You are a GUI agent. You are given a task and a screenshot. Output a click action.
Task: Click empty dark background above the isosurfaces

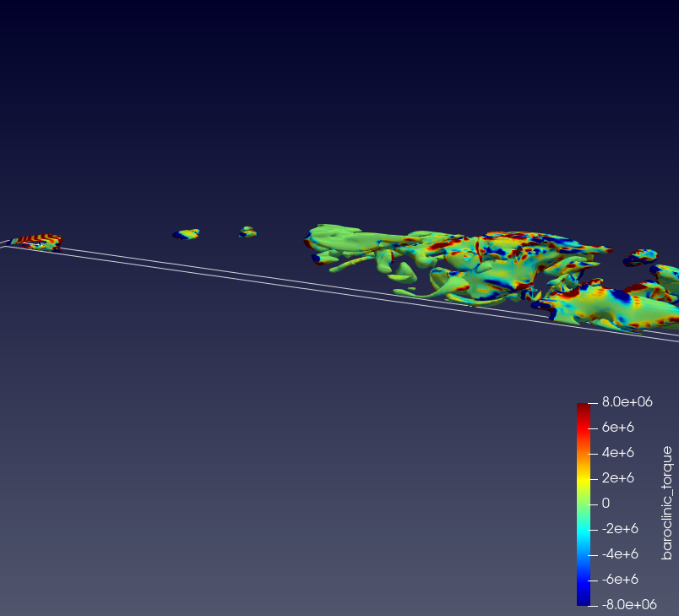(338, 101)
